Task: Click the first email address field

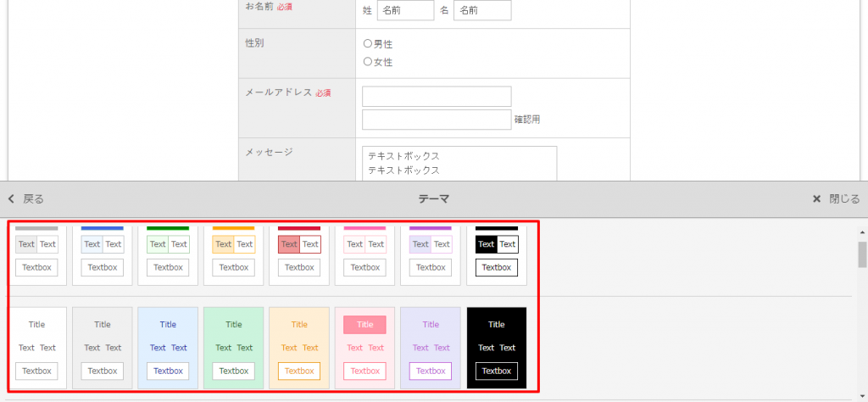Action: click(437, 97)
